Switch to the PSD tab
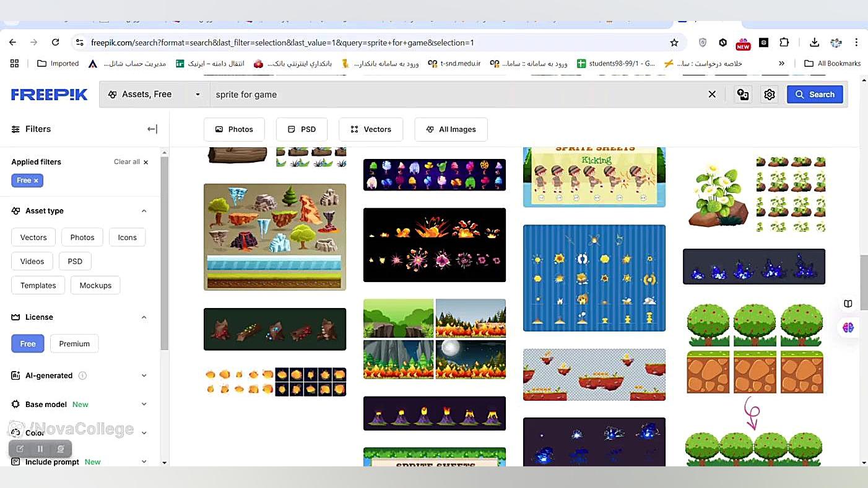Image resolution: width=868 pixels, height=488 pixels. tap(302, 129)
